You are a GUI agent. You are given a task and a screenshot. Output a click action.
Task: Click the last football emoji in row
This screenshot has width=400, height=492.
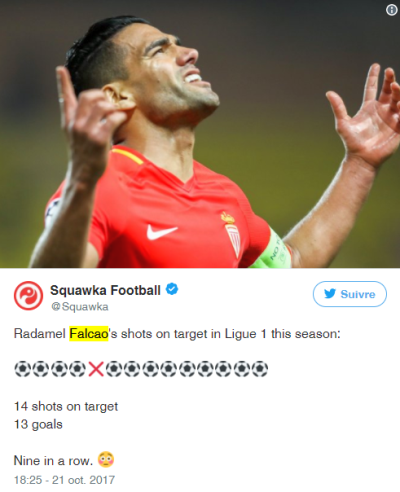coord(260,369)
